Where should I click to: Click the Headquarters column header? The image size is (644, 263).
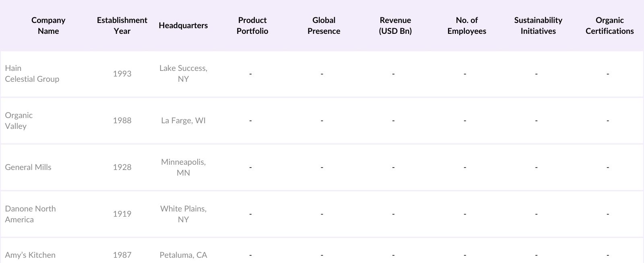pos(183,25)
